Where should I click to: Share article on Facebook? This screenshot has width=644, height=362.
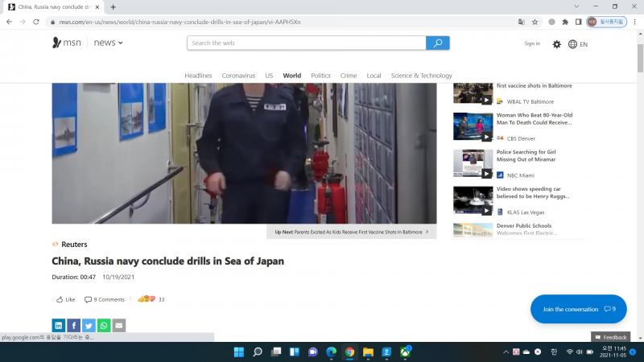coord(73,325)
